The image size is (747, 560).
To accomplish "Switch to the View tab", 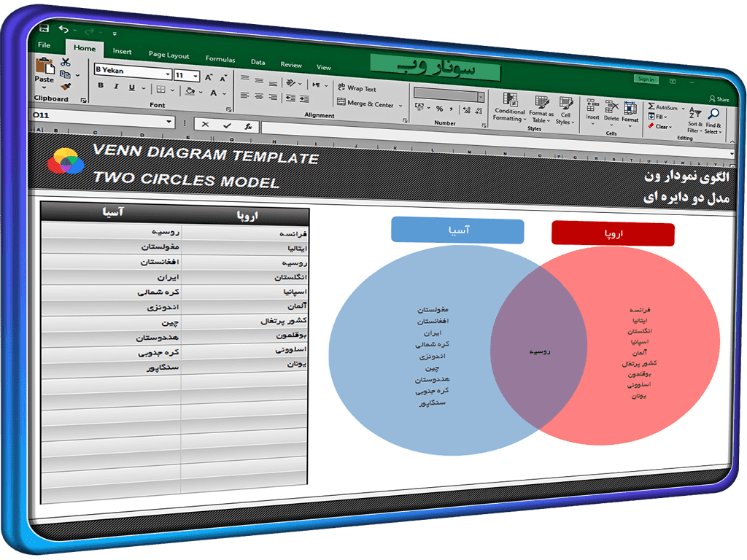I will tap(323, 68).
